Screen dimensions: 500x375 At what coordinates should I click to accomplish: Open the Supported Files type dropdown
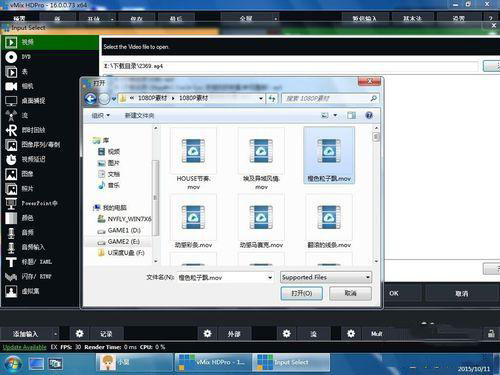tap(326, 277)
